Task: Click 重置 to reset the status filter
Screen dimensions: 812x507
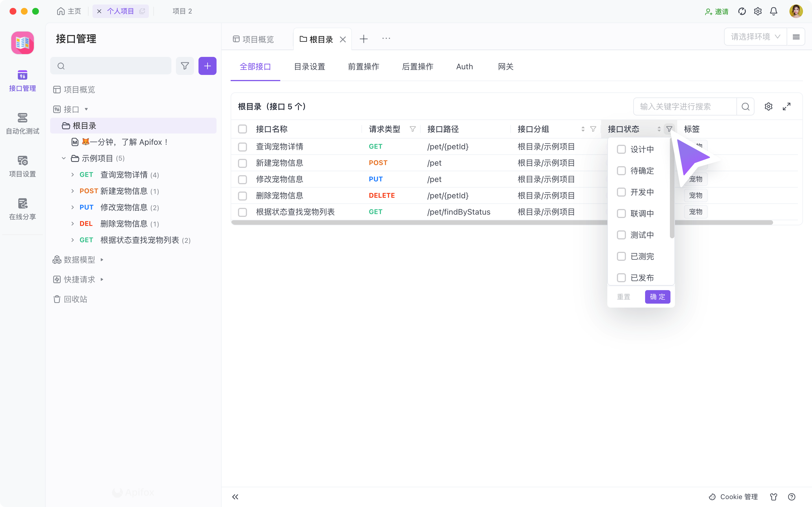Action: pos(623,296)
